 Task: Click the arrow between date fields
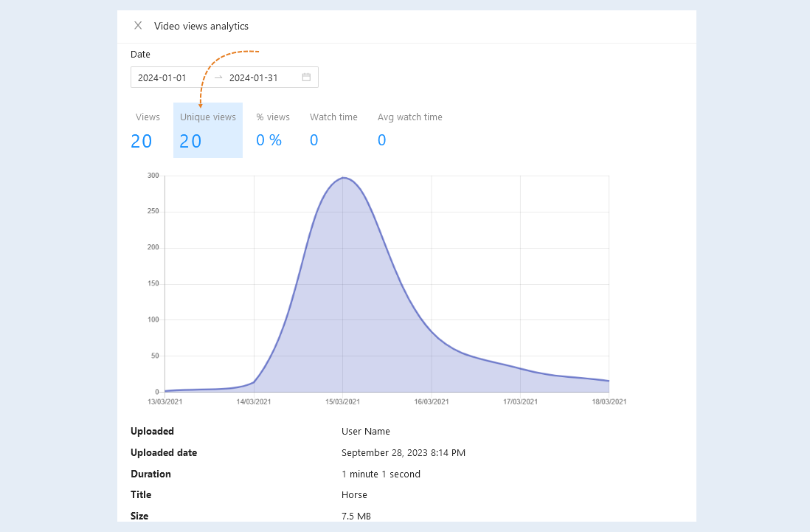click(218, 77)
